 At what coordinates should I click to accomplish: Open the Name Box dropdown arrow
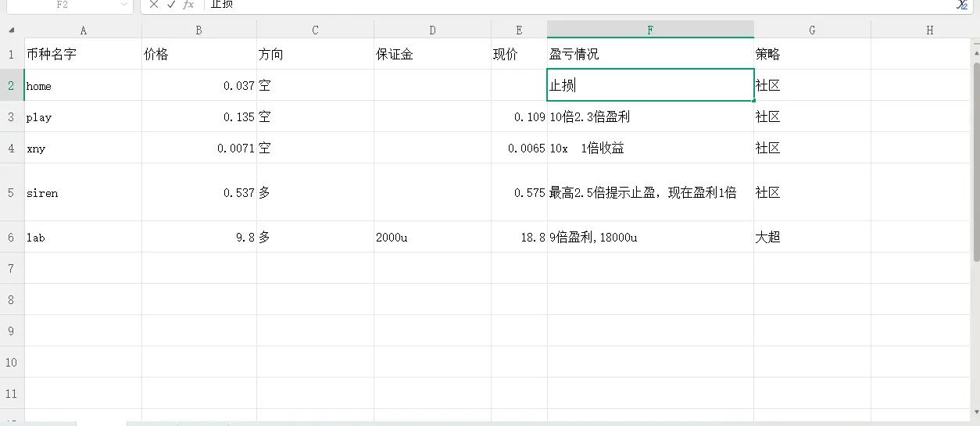tap(124, 4)
